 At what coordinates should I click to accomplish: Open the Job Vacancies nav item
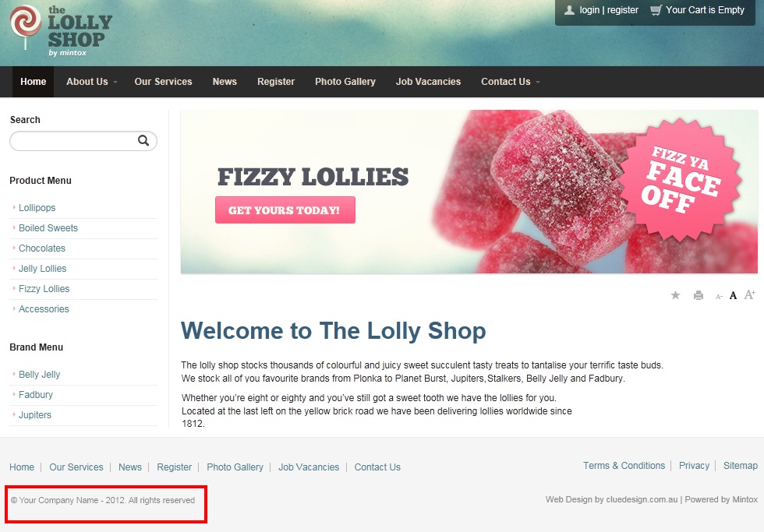[x=428, y=82]
